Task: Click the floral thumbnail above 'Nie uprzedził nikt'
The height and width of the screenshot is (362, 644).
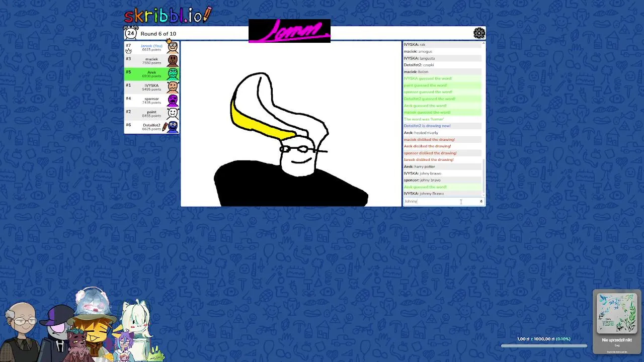Action: pos(616,313)
